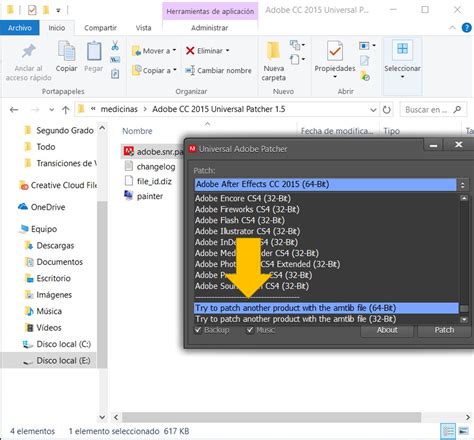
Task: Click the details view layout icon
Action: tap(448, 431)
